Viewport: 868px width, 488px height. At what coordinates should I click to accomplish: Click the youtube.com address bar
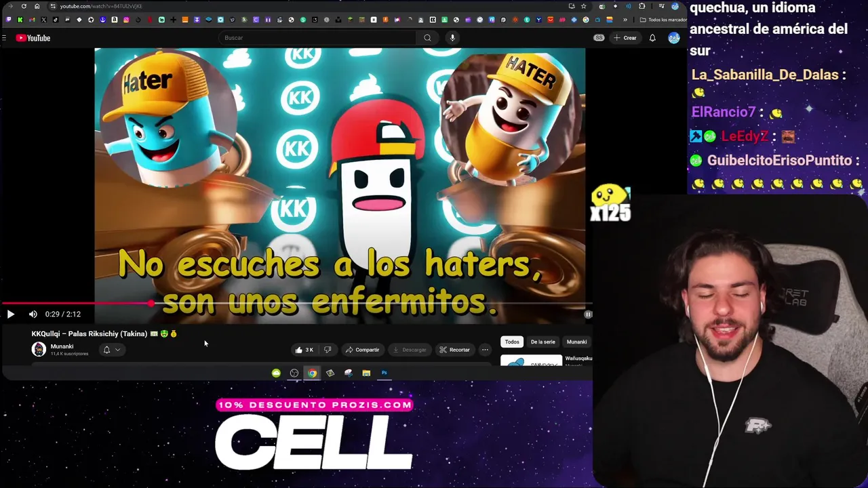(305, 6)
